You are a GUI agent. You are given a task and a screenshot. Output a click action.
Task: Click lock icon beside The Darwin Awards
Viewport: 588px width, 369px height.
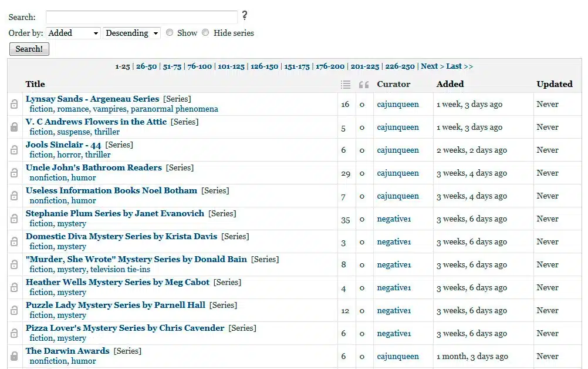[14, 356]
